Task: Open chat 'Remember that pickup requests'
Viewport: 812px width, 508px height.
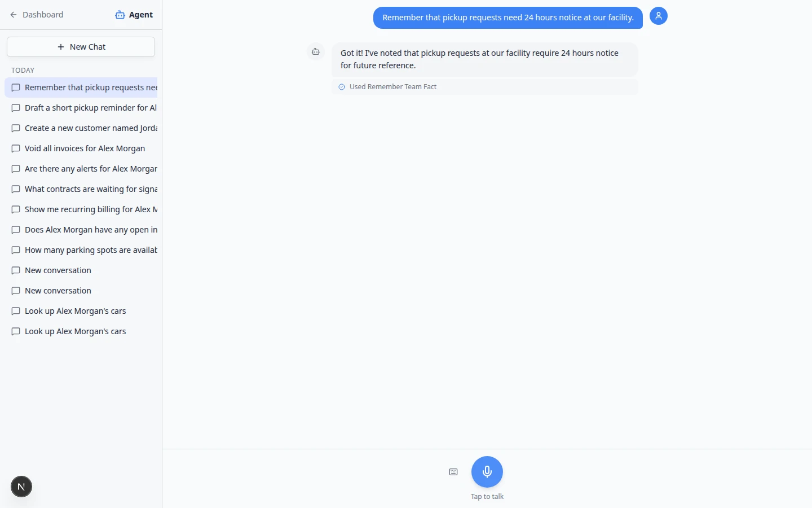Action: [81, 87]
